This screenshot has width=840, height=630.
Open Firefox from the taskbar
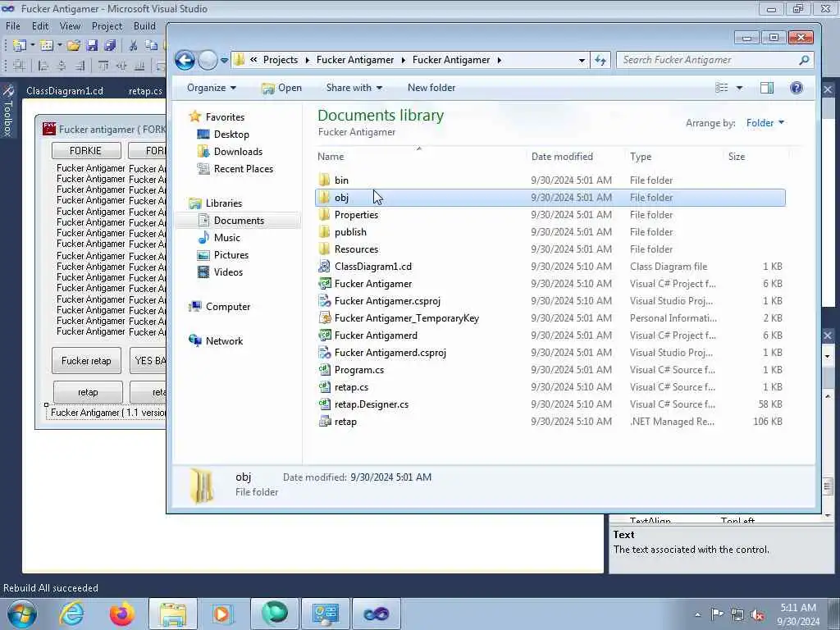pos(122,614)
